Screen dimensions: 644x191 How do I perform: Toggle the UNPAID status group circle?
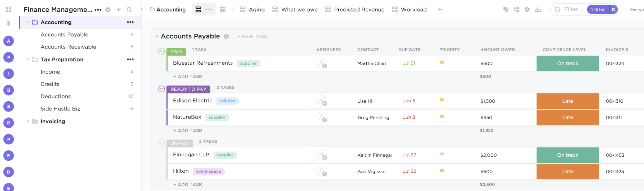pos(162,143)
